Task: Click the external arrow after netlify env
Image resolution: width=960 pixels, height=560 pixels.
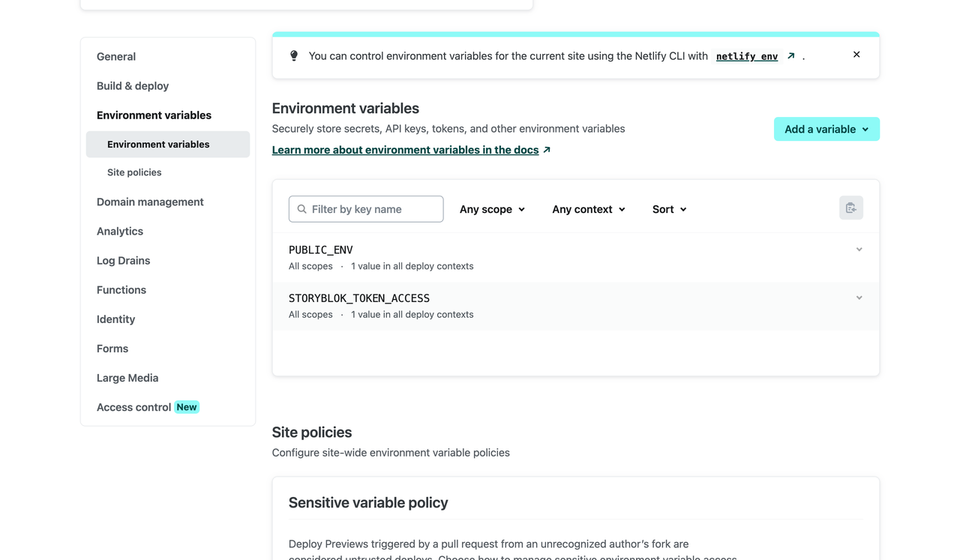Action: [791, 55]
